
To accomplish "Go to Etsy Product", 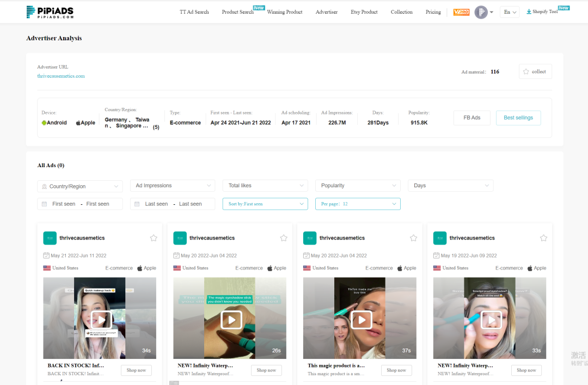I will coord(364,12).
